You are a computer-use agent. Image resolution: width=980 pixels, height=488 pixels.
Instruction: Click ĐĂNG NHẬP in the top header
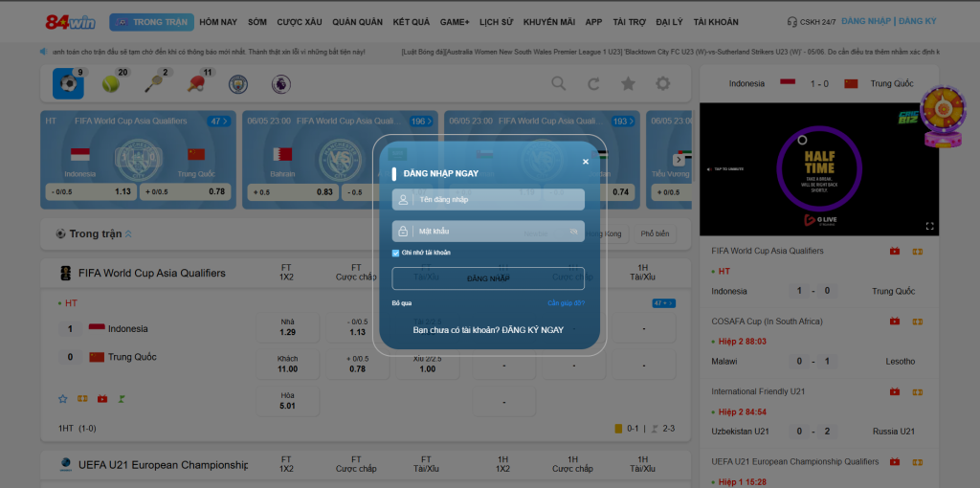(x=865, y=21)
